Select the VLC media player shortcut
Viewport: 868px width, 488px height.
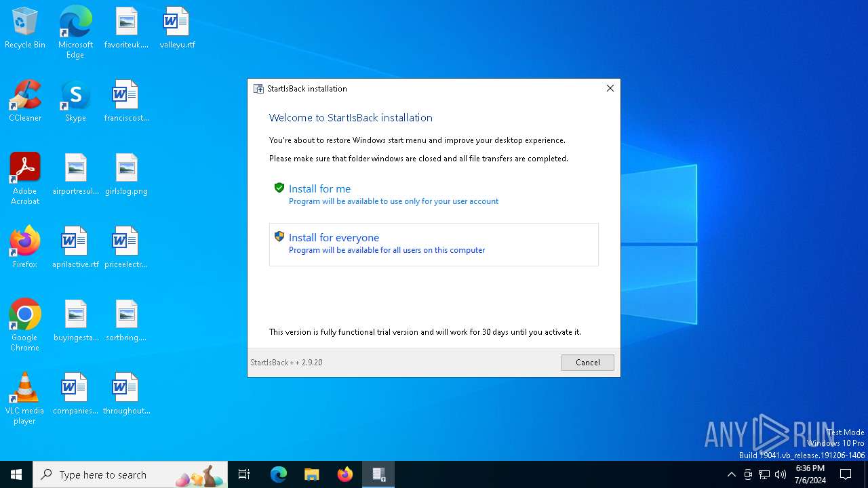[x=25, y=399]
